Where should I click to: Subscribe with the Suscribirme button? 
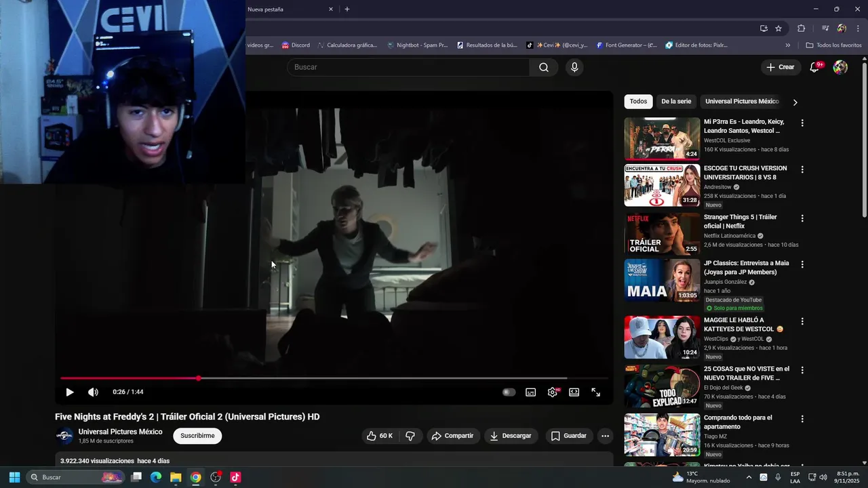197,436
